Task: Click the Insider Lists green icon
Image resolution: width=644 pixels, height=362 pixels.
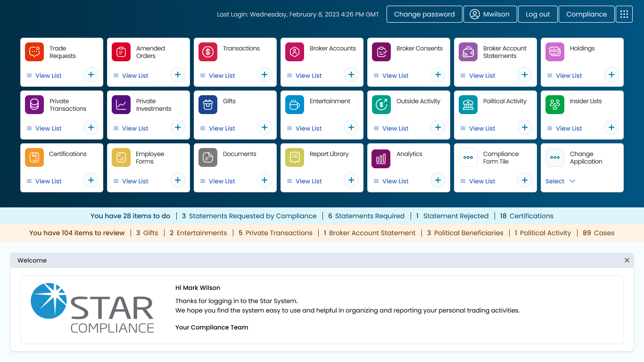Action: [x=555, y=105]
